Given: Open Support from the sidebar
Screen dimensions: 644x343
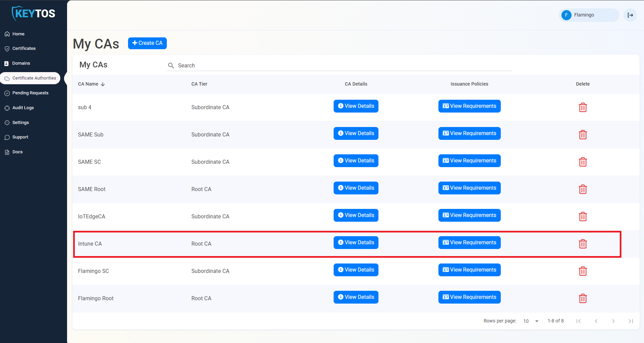Looking at the screenshot, I should click(20, 137).
